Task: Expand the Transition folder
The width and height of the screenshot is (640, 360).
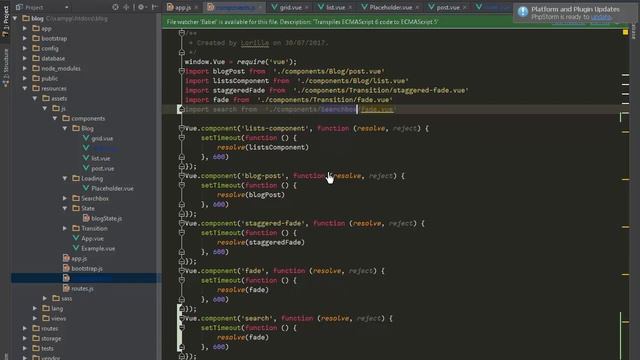Action: point(65,229)
